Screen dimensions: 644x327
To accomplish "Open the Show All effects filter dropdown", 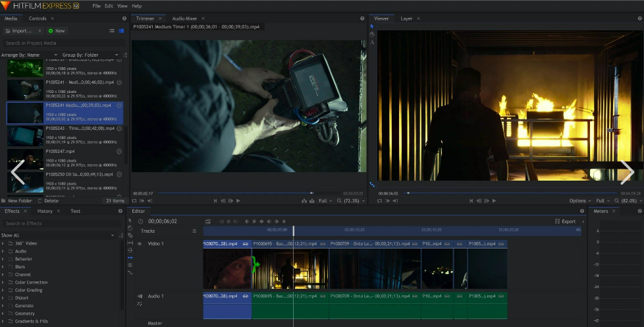I will click(57, 235).
